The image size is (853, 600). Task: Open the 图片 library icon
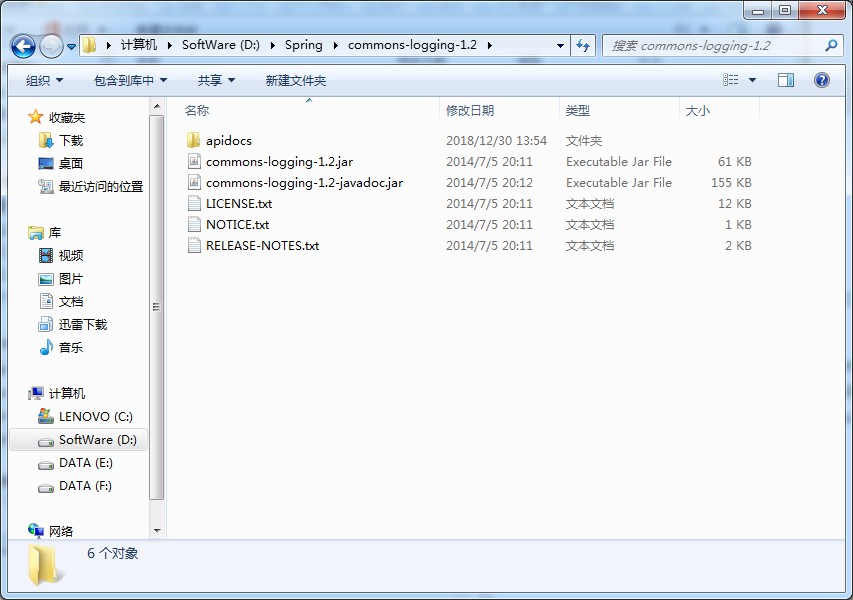click(46, 279)
